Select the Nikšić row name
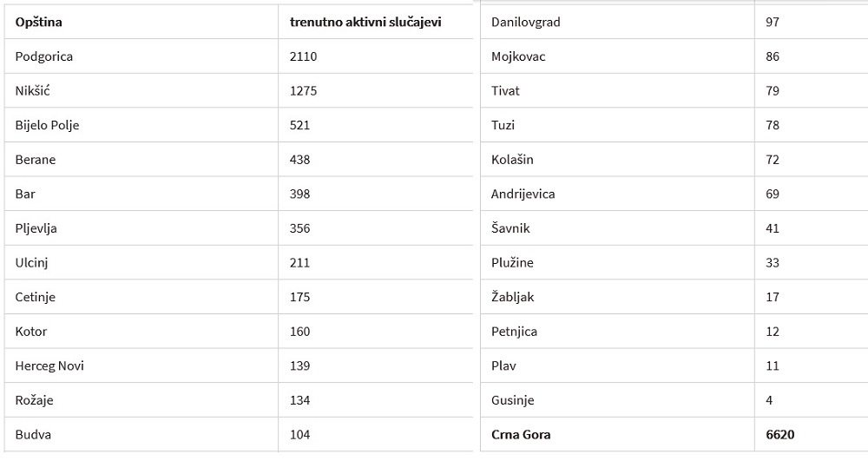 point(33,91)
